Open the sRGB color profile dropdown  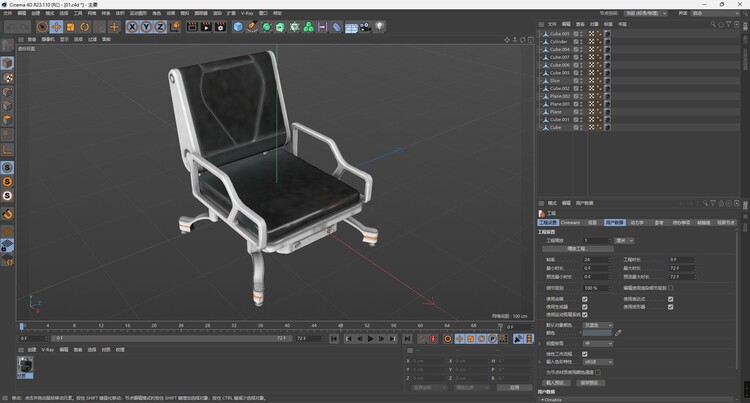coord(597,362)
